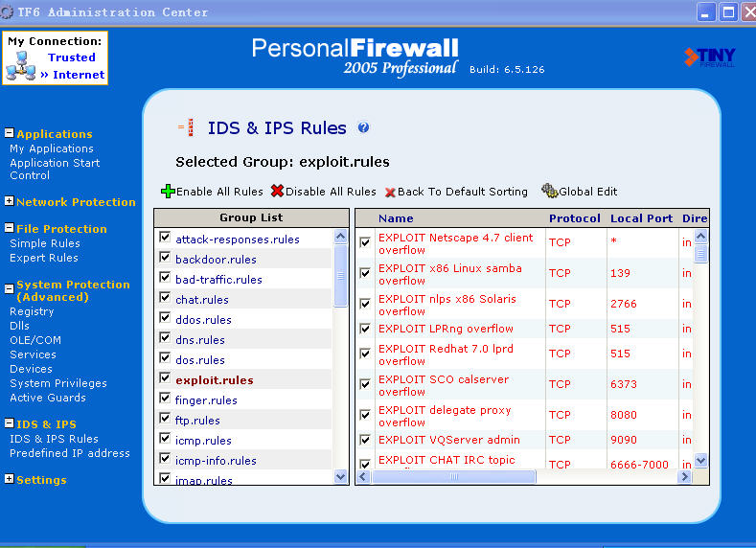This screenshot has height=548, width=756.
Task: Select finger.rules group
Action: click(206, 400)
